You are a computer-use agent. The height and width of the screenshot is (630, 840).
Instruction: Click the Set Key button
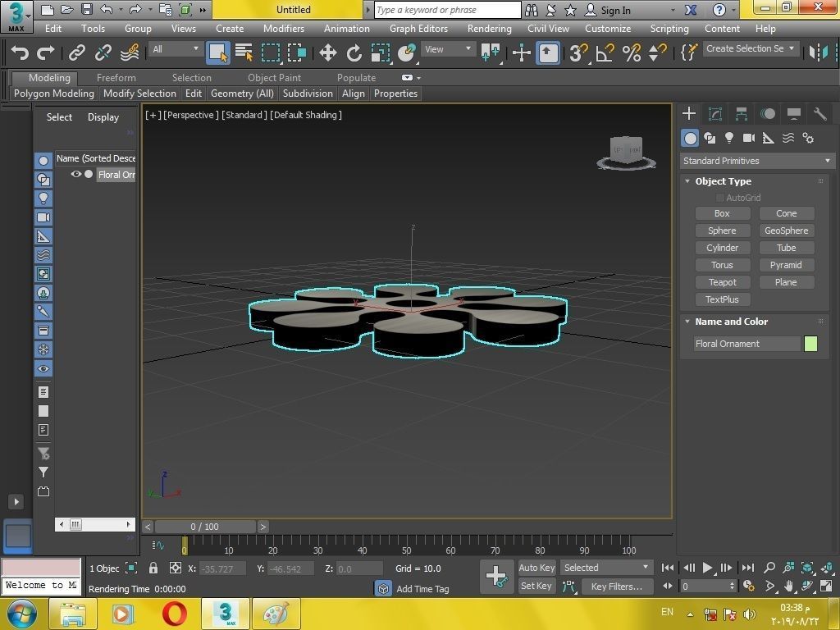536,586
